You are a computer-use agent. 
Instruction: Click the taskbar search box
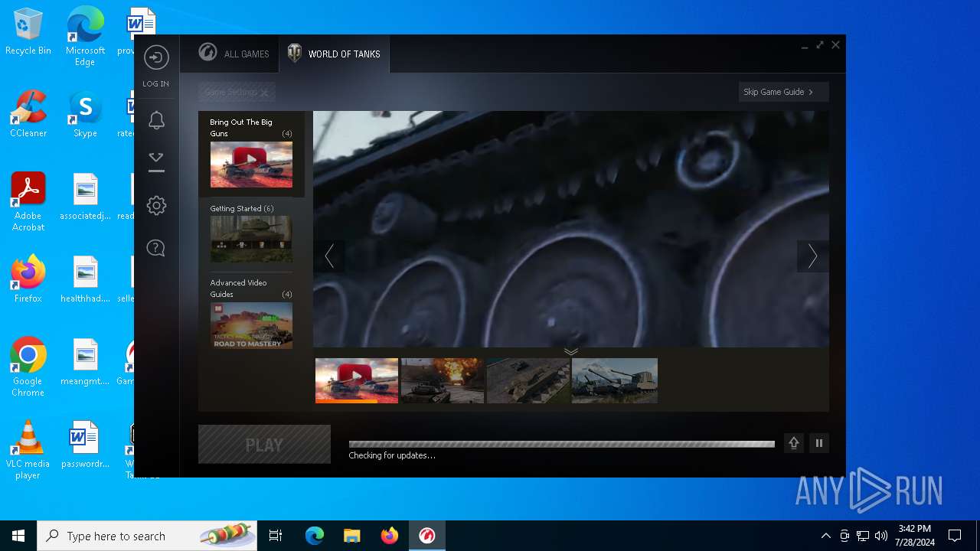coord(147,536)
